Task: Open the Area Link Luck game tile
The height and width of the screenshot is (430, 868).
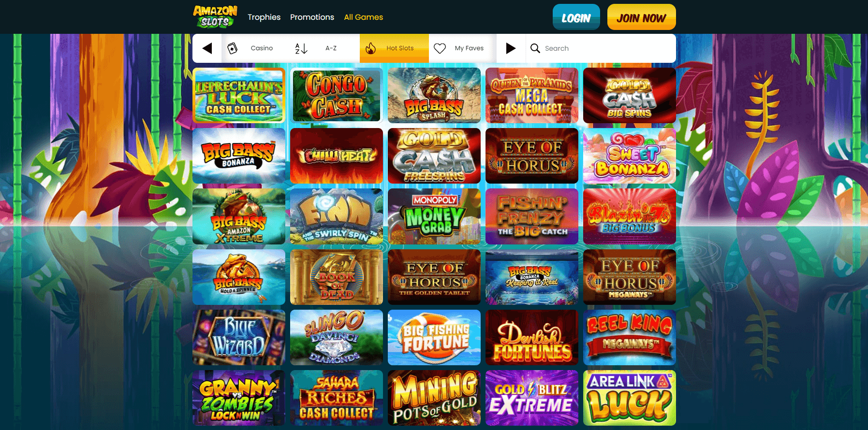Action: pos(630,398)
